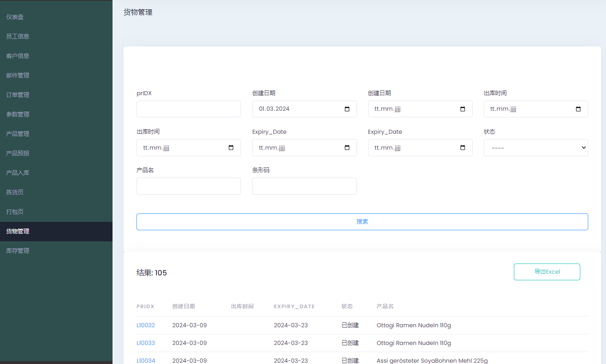This screenshot has width=606, height=364.
Task: Open 员工信息 sidebar item
Action: pos(56,36)
